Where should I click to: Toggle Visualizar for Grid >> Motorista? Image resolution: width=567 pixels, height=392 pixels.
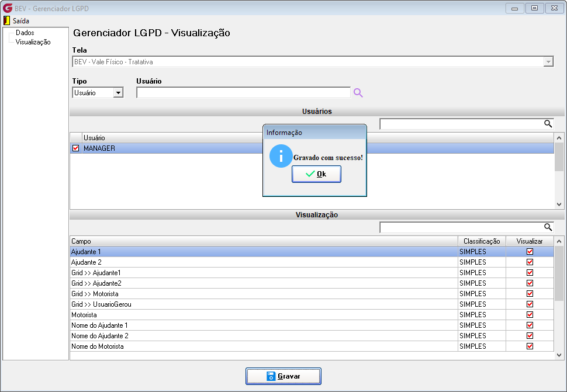(530, 293)
